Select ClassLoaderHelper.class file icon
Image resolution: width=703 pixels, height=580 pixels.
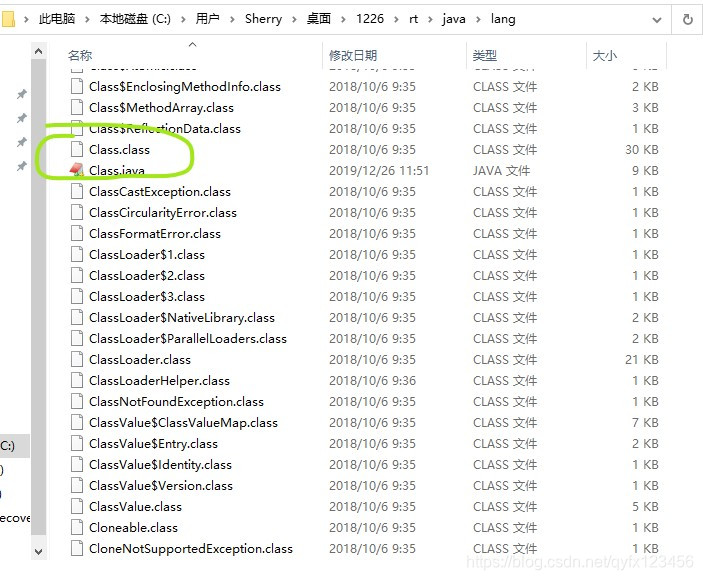coord(77,381)
